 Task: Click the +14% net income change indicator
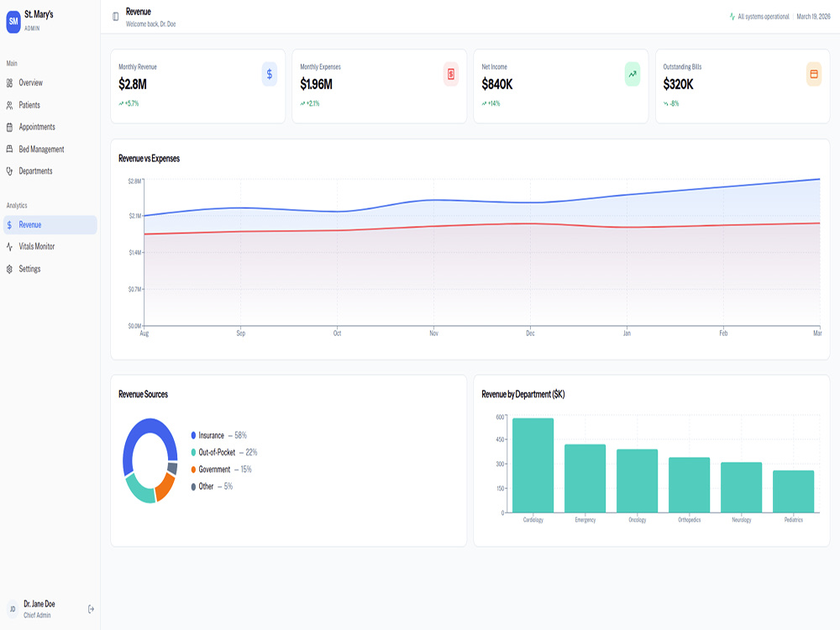tap(491, 103)
